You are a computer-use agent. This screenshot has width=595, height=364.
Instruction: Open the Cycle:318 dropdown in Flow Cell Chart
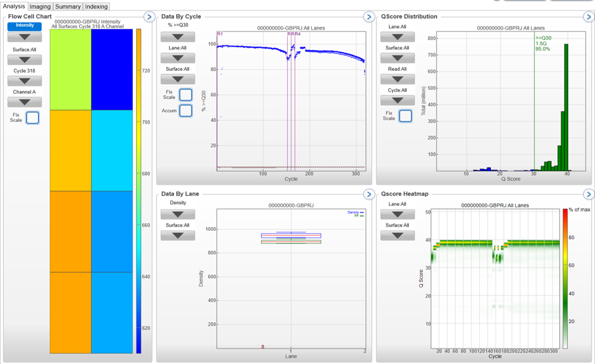coord(25,81)
